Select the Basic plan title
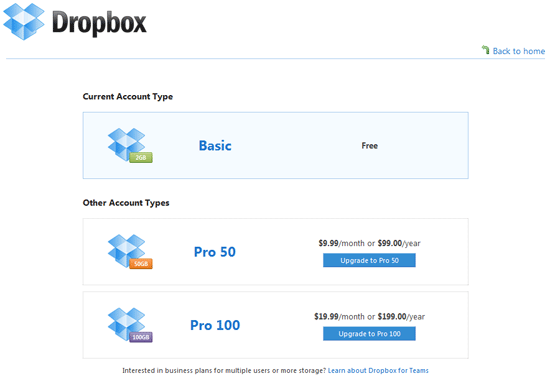 (x=215, y=146)
